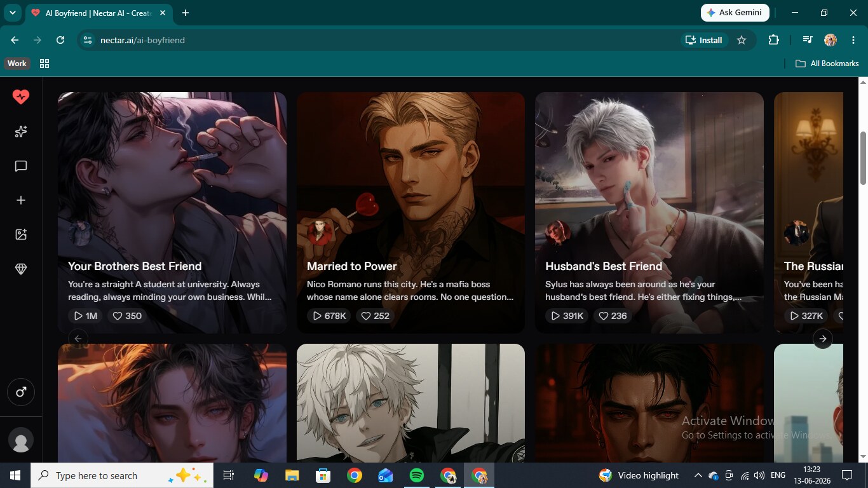
Task: Open the notification center icon
Action: pos(847,475)
